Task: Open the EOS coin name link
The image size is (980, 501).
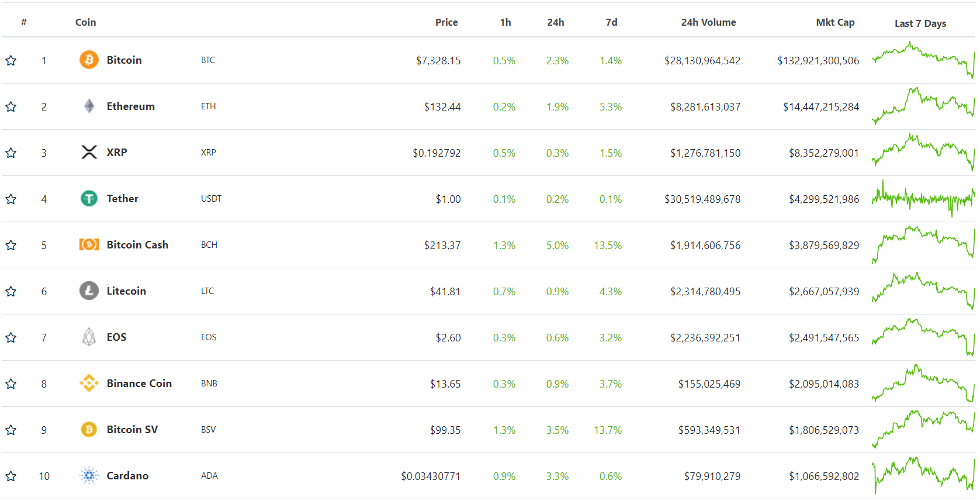Action: pyautogui.click(x=116, y=337)
